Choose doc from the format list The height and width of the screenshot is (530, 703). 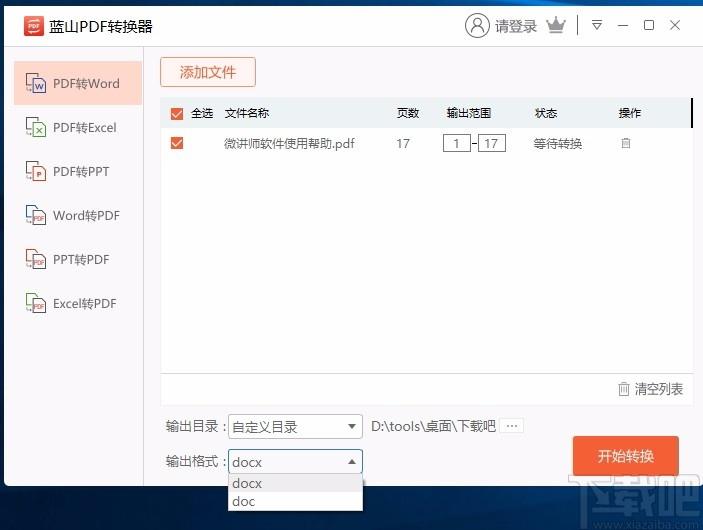[x=295, y=501]
